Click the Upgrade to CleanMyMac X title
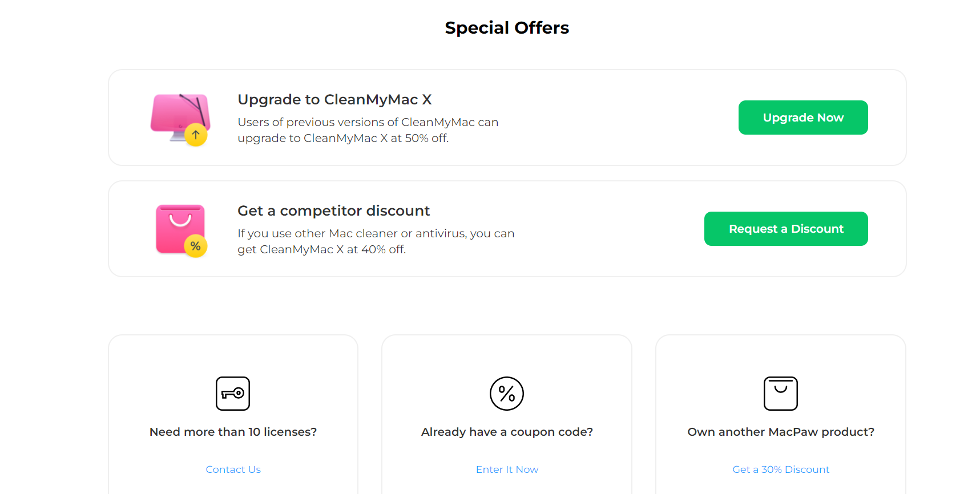 pos(334,100)
